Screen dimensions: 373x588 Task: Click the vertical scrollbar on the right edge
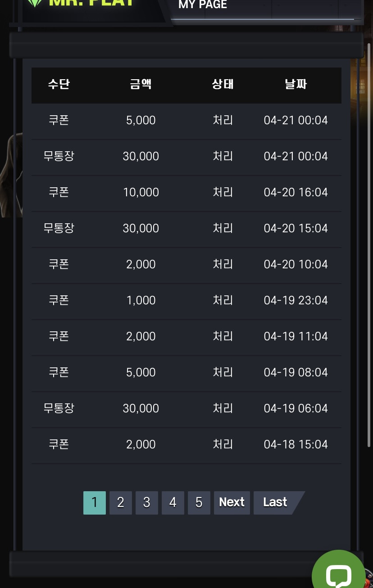coord(369,245)
